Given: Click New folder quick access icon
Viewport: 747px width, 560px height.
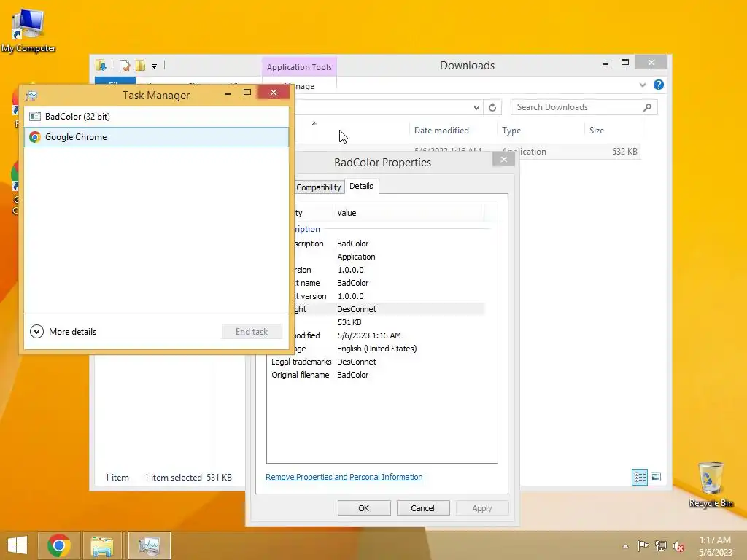Looking at the screenshot, I should tap(140, 65).
